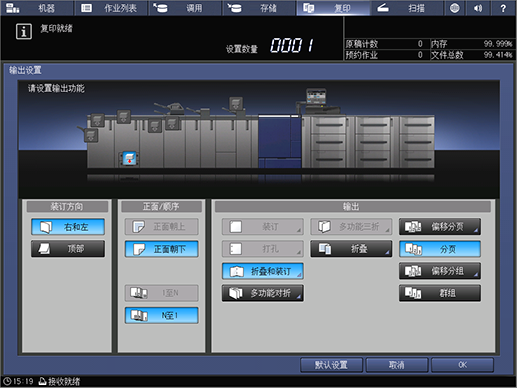The width and height of the screenshot is (517, 388).
Task: Click the 输出设置 output settings title
Action: pos(25,70)
